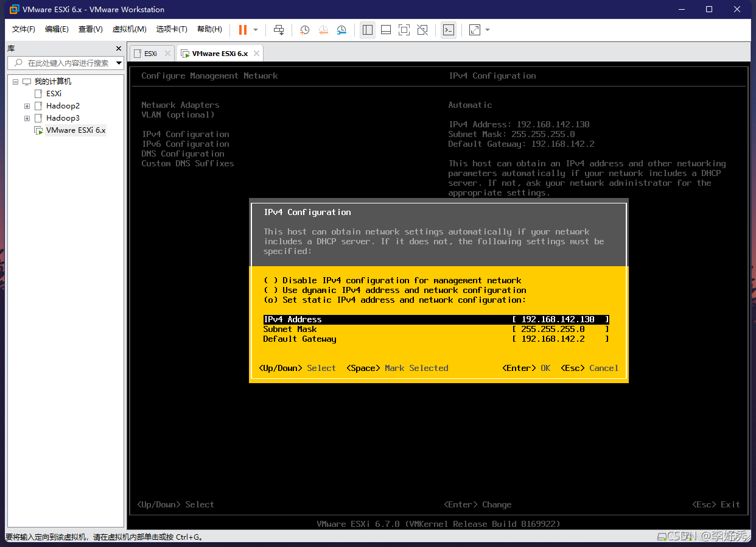The image size is (756, 547).
Task: Click <Enter> Change at the screen bottom
Action: pyautogui.click(x=477, y=504)
